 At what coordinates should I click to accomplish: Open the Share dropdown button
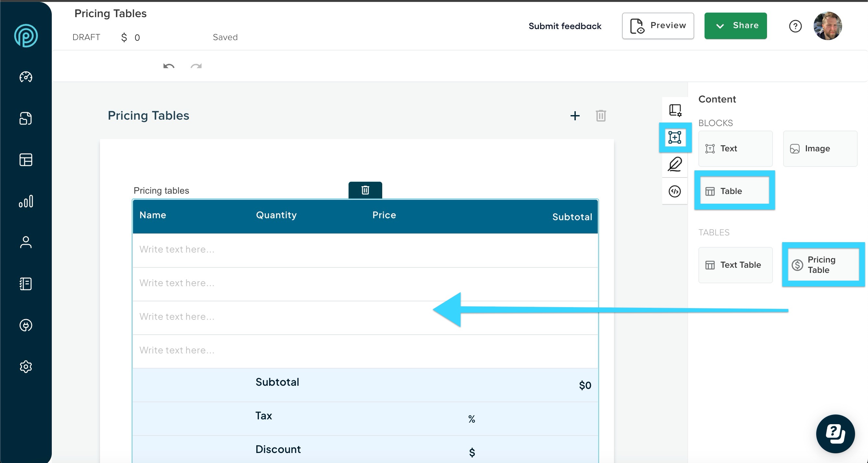(x=736, y=26)
